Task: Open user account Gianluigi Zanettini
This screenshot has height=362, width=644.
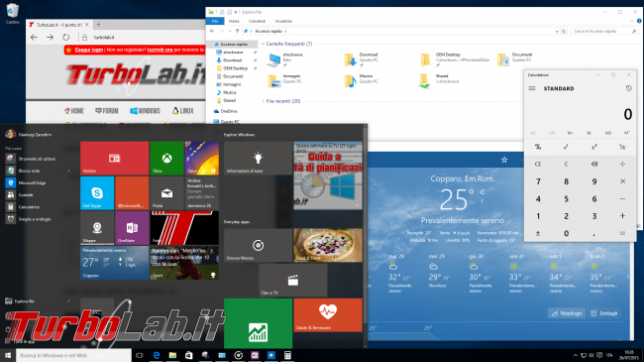Action: 28,135
